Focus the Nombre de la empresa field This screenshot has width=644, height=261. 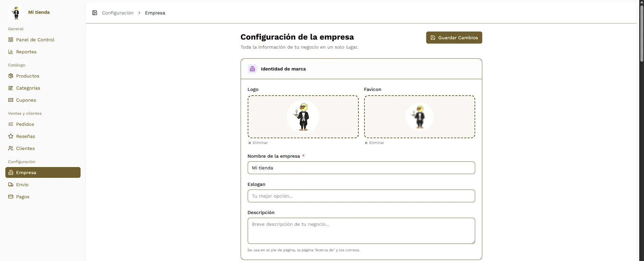361,168
